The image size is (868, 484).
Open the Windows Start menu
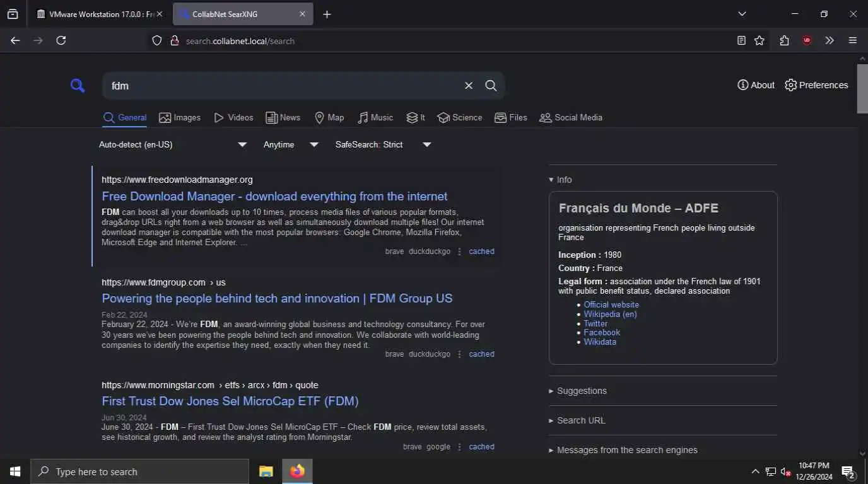click(x=15, y=471)
